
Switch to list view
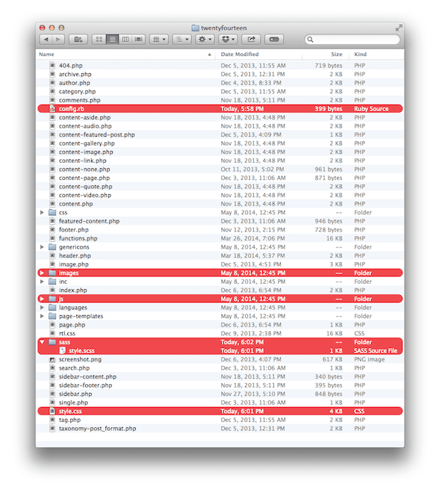[x=112, y=40]
